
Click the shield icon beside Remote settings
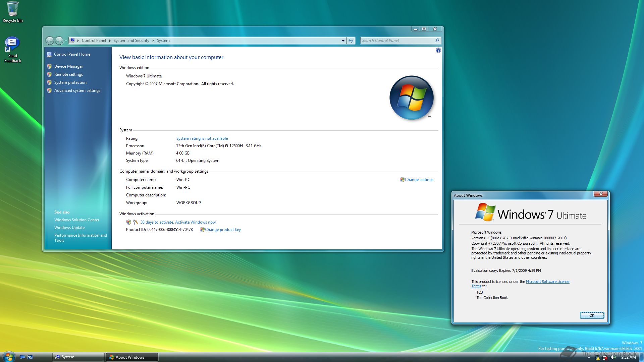(x=49, y=74)
